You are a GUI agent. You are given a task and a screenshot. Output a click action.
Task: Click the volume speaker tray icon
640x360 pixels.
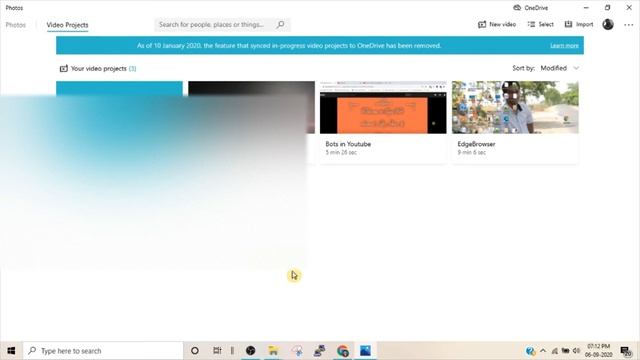[576, 351]
